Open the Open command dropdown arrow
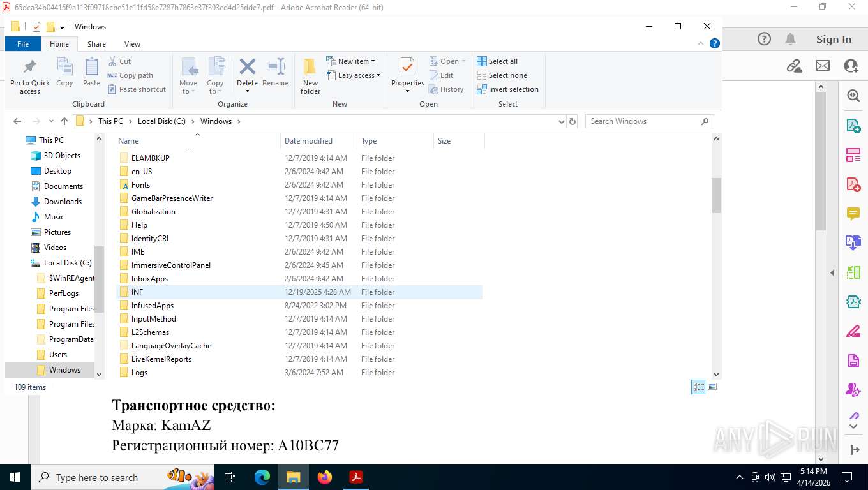Screen dimensions: 868x490 pos(463,61)
